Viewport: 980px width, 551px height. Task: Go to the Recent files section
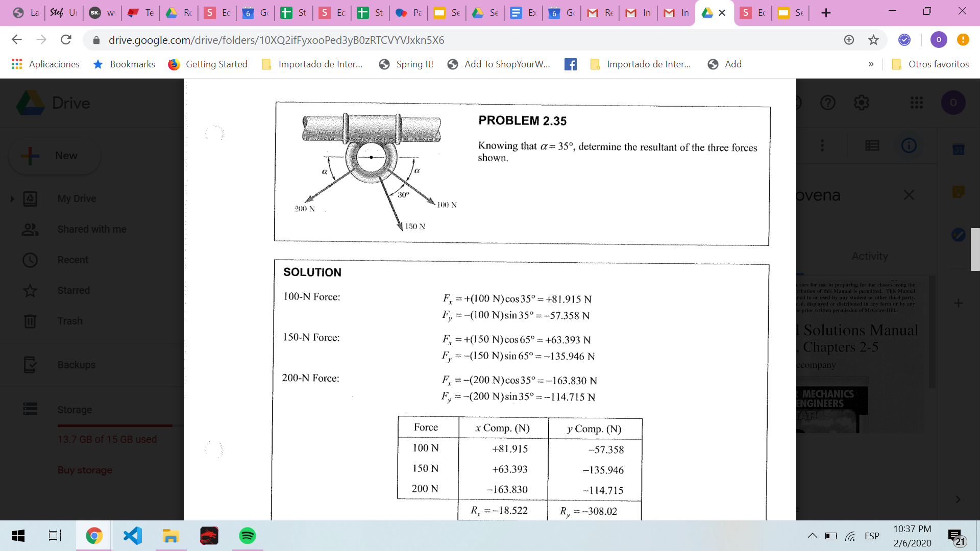72,260
